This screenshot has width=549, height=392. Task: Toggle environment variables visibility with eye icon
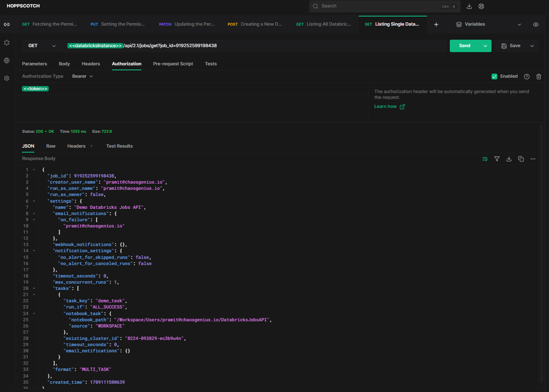536,24
